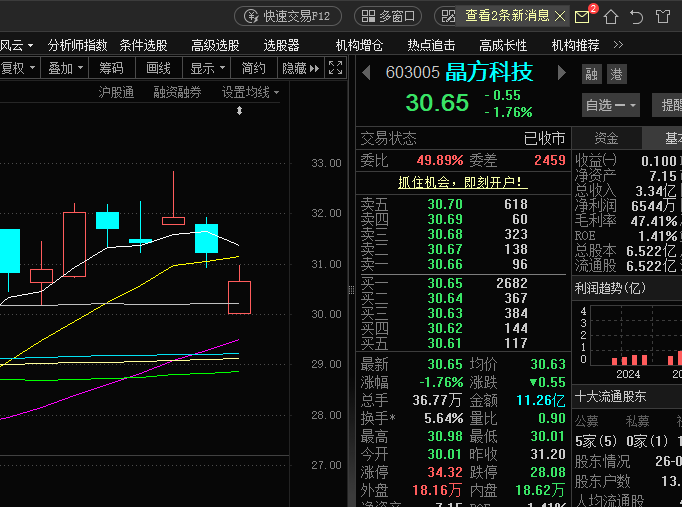Select the 热点追击 tab

(431, 45)
